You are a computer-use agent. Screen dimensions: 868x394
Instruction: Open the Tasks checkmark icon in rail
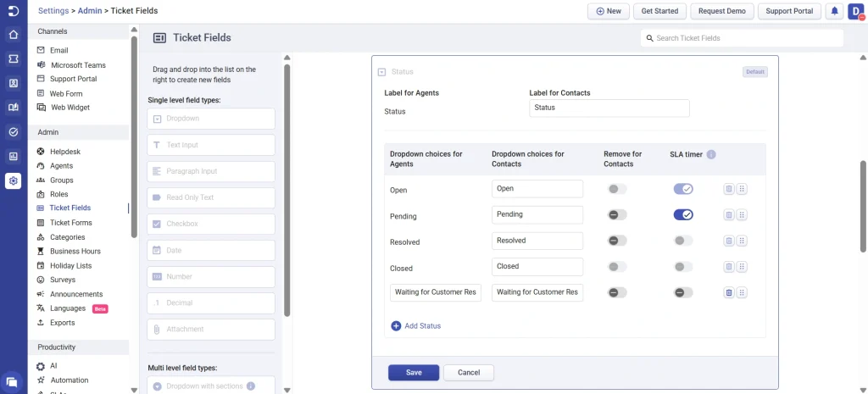[x=14, y=131]
